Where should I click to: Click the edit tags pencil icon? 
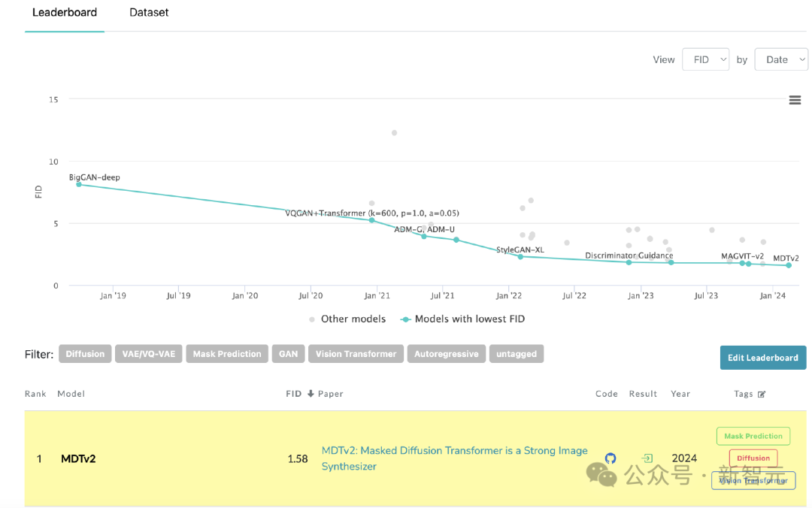pyautogui.click(x=762, y=395)
